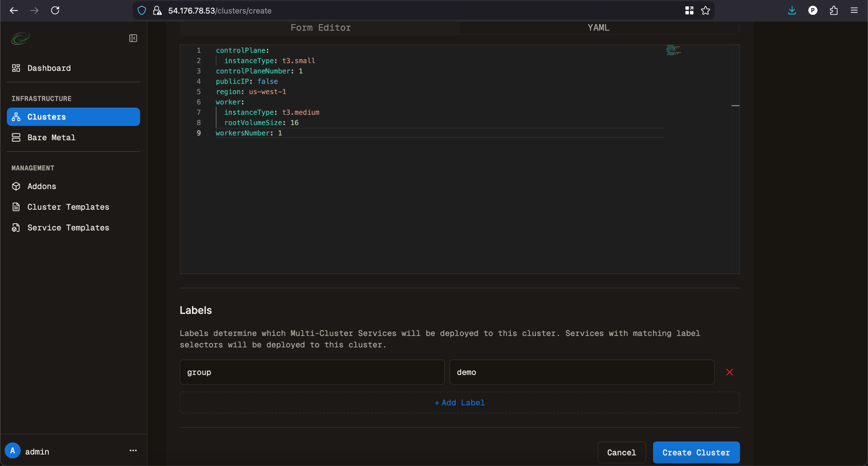
Task: Open Cluster Templates page
Action: point(68,207)
